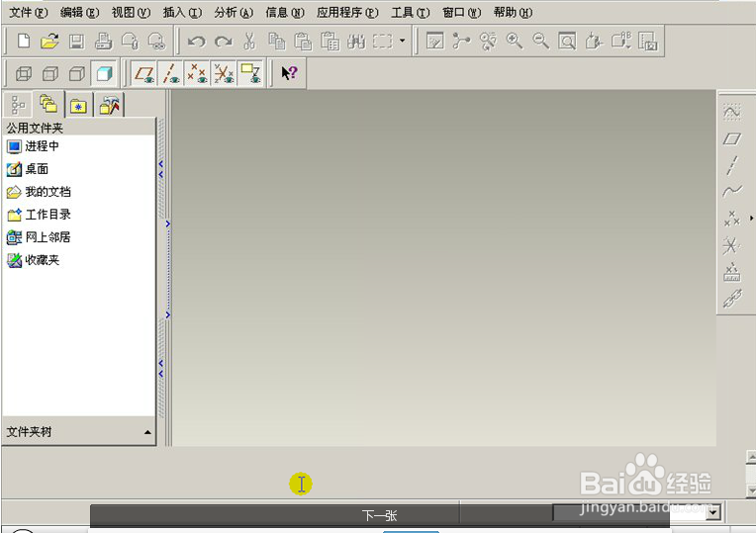Image resolution: width=756 pixels, height=533 pixels.
Task: Select 我的文档 folder
Action: 39,192
